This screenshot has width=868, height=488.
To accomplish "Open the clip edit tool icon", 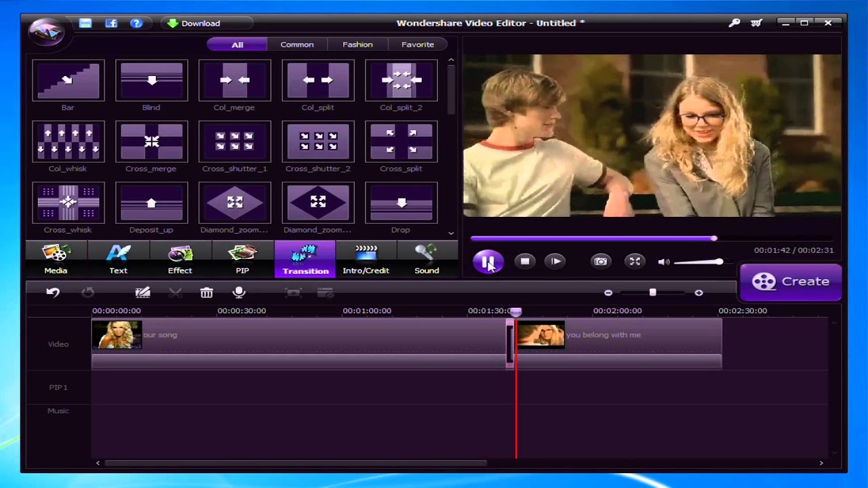I will pyautogui.click(x=142, y=292).
